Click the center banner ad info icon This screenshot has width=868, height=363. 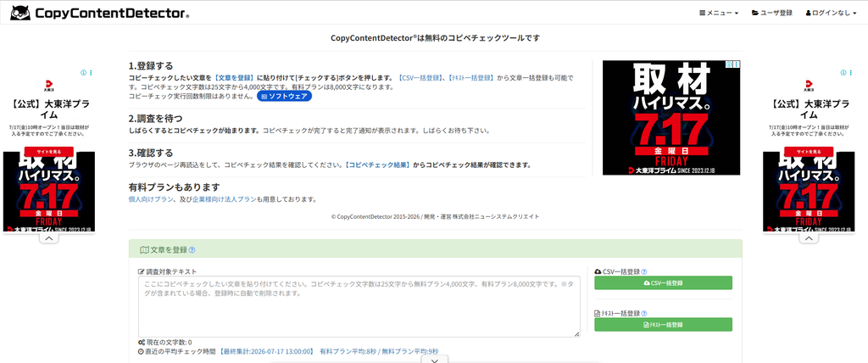click(730, 64)
